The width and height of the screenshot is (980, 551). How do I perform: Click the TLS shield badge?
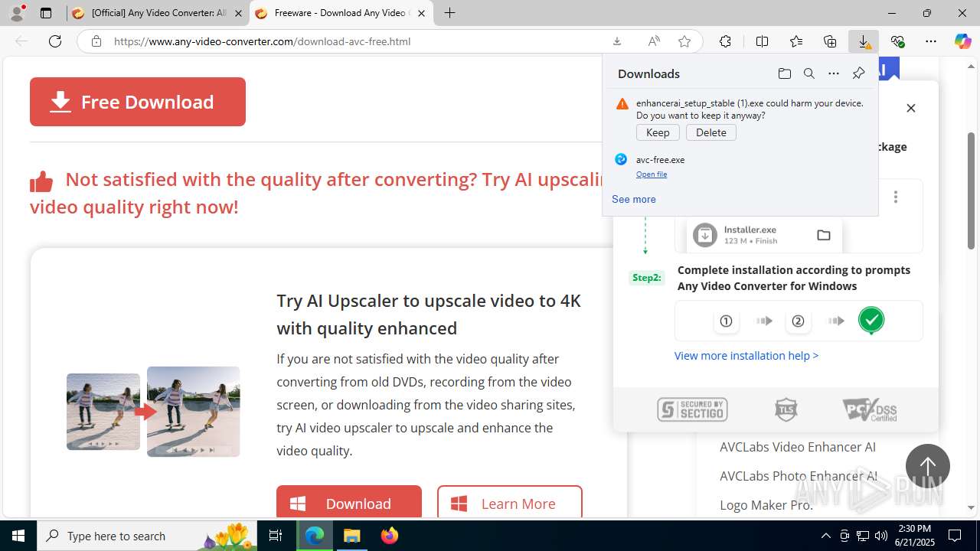(x=786, y=409)
